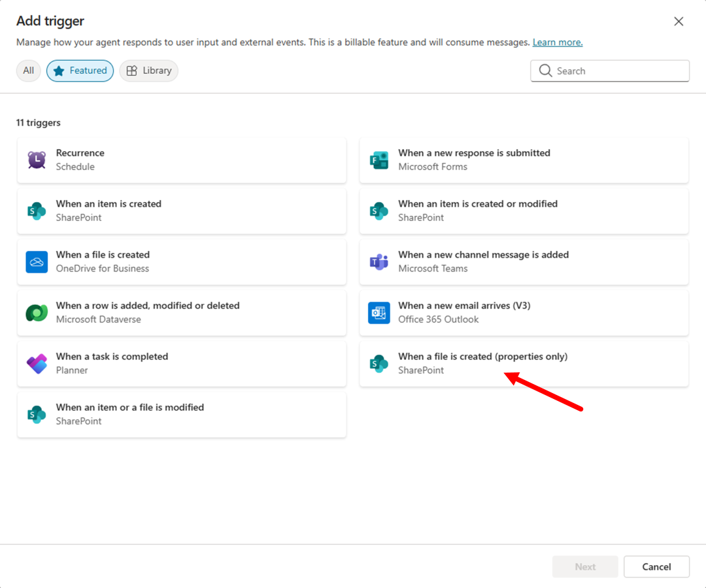Click the 'Add trigger' dialog heading
Screen dimensions: 706x588
pos(50,21)
